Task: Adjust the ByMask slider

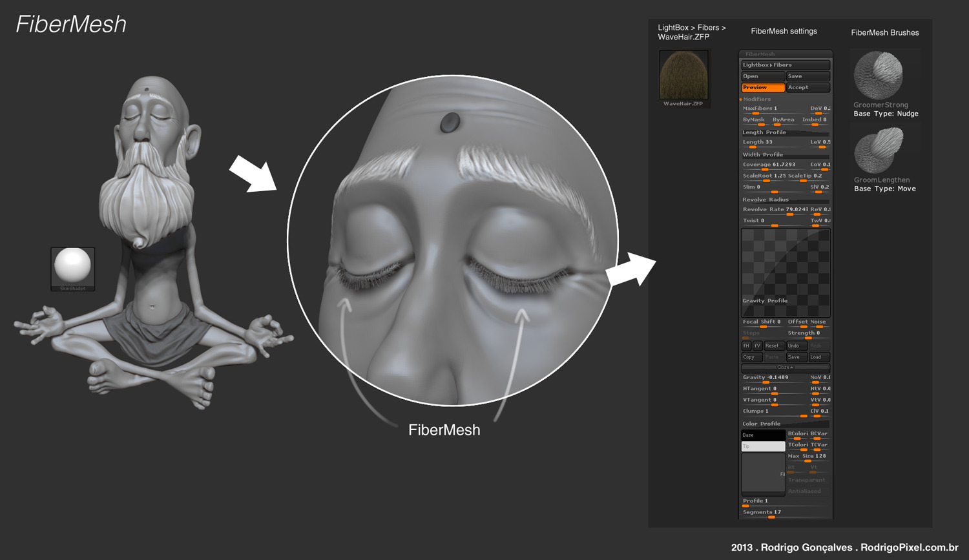Action: [755, 120]
